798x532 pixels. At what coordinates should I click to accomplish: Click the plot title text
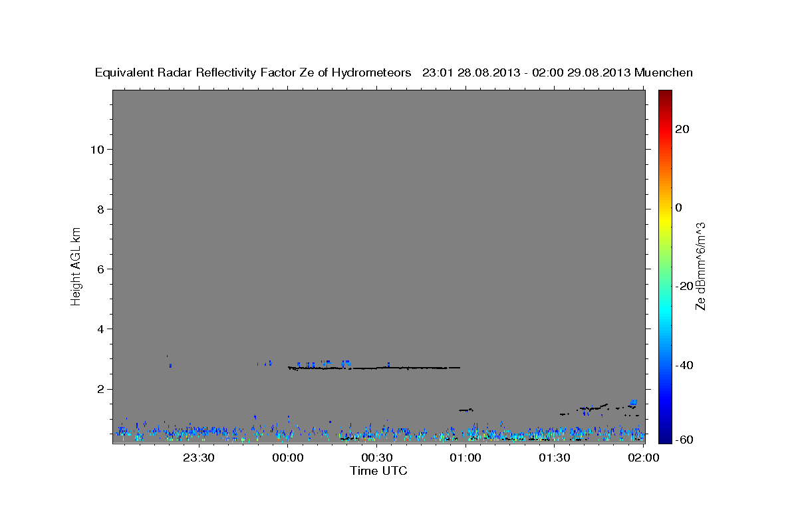coord(394,72)
